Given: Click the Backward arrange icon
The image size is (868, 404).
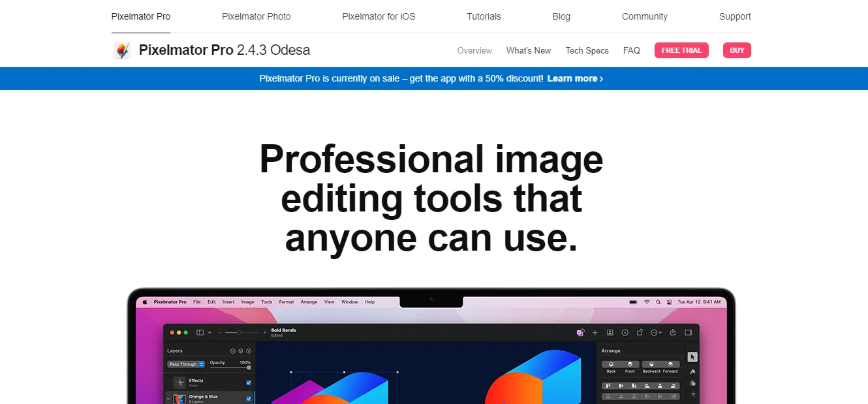Looking at the screenshot, I should coord(651,364).
